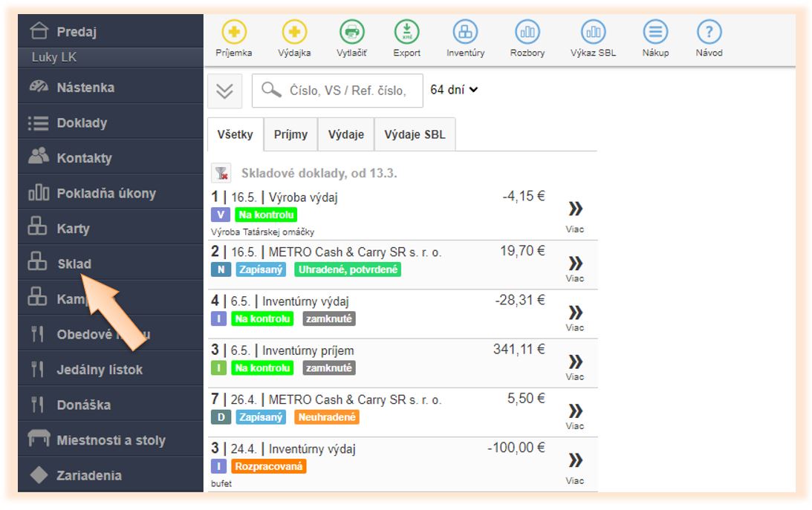Click the Export icon in toolbar

point(406,33)
